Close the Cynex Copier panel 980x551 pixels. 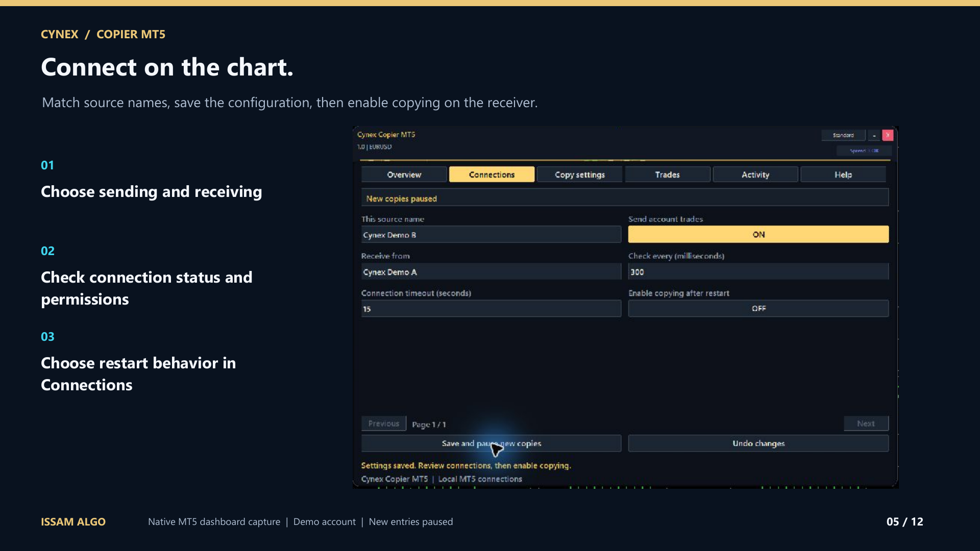[x=888, y=135]
